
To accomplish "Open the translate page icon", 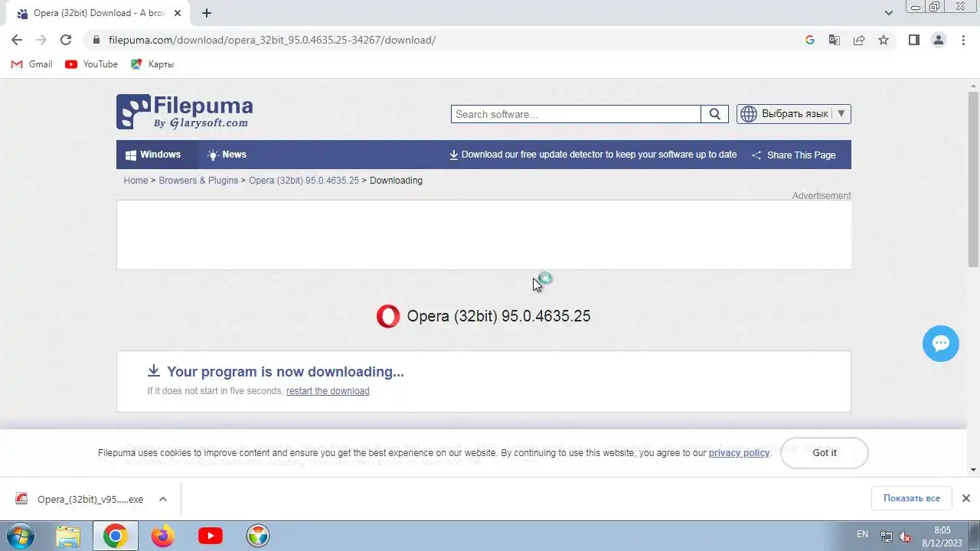I will pos(835,40).
